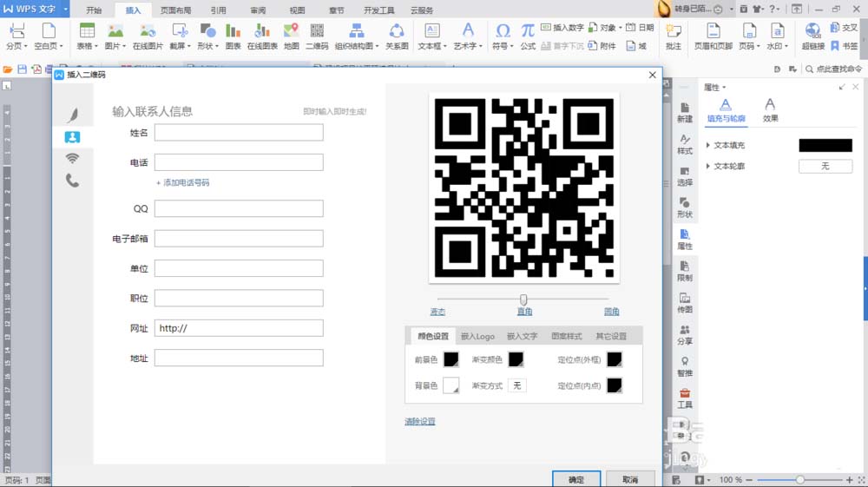Viewport: 868px width, 487px height.
Task: Open the 页面布局 ribbon tab
Action: pos(175,10)
